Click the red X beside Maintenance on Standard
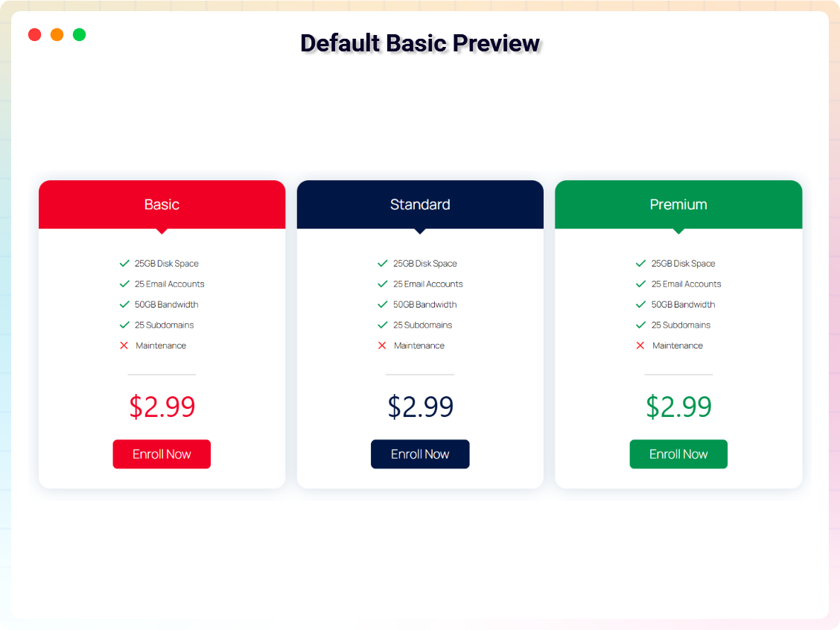 coord(382,345)
